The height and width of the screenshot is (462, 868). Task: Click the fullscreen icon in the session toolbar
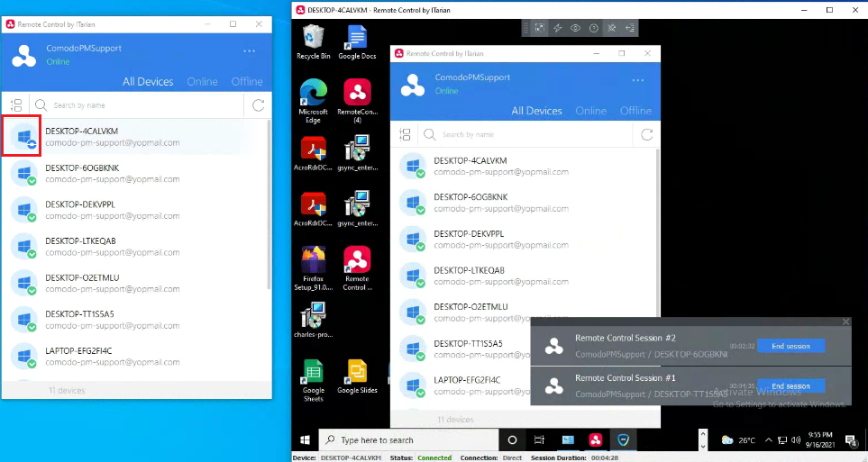pos(540,28)
